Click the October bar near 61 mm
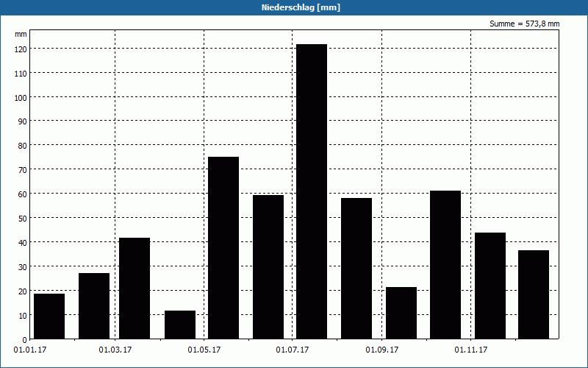 (445, 265)
